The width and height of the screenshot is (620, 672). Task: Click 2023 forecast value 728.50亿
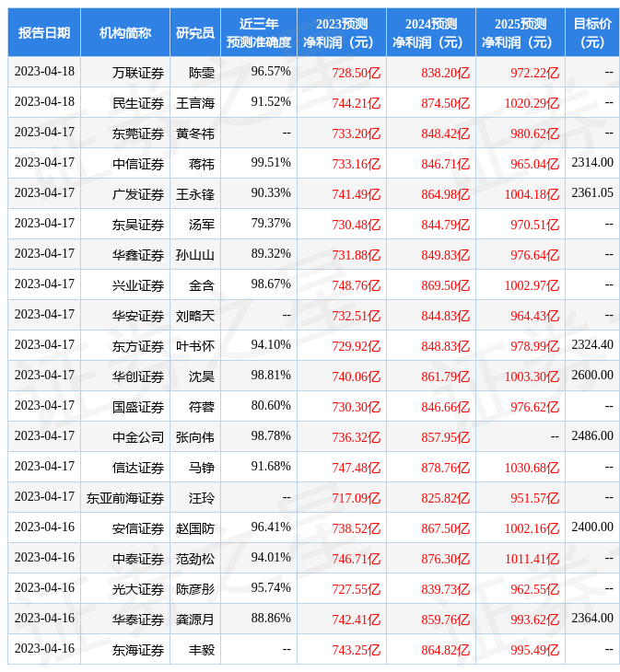(357, 73)
